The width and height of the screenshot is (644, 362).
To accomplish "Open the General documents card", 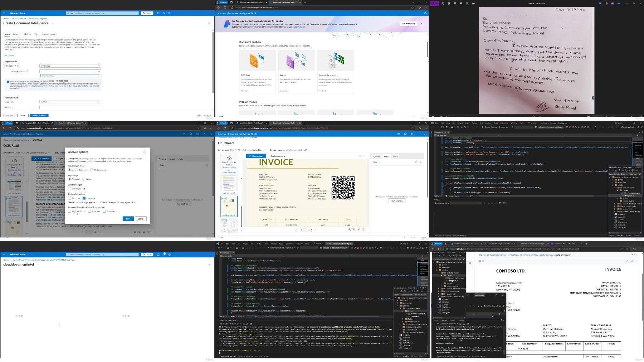I will (x=336, y=71).
